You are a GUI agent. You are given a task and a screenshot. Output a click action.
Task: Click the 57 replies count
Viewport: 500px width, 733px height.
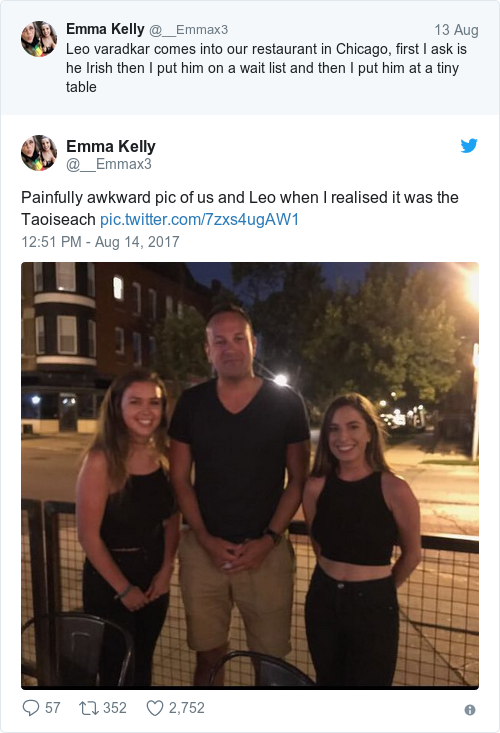pos(52,708)
